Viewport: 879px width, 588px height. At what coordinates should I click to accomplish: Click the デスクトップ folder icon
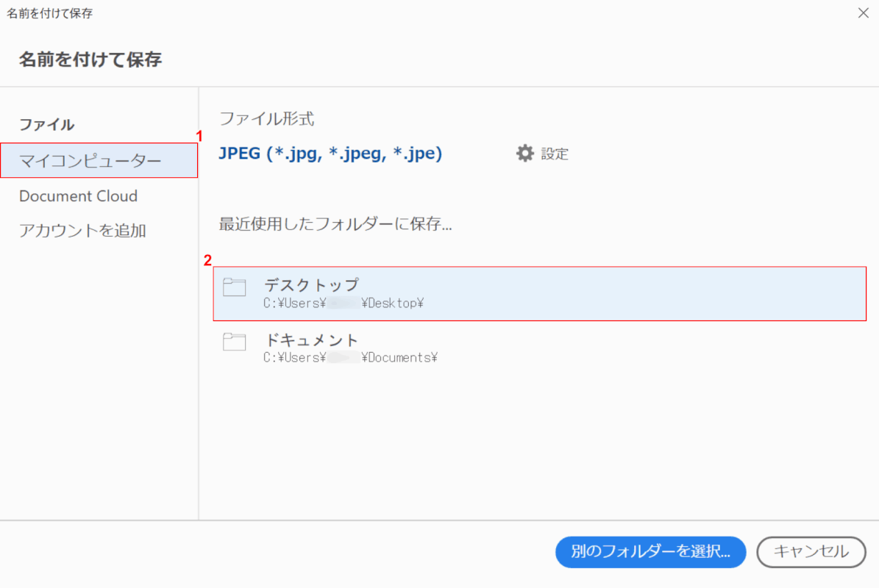click(235, 287)
